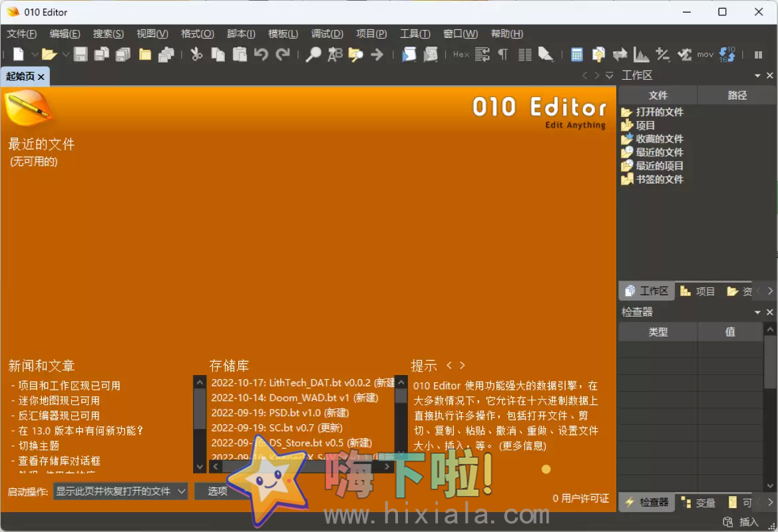This screenshot has height=532, width=778.
Task: Toggle base 10/16 display via its toolbar icon
Action: click(725, 55)
